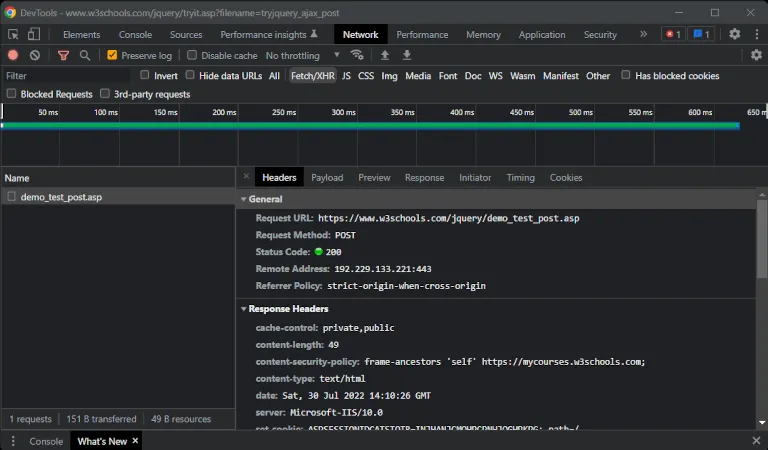The width and height of the screenshot is (768, 450).
Task: Check the Invert filter checkbox
Action: (x=144, y=75)
